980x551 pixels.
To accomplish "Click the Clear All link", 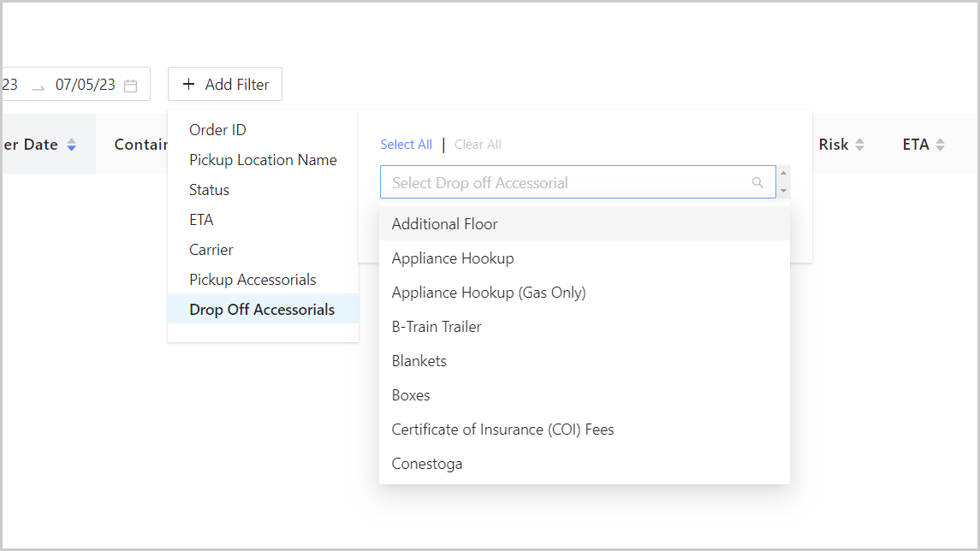I will (478, 145).
